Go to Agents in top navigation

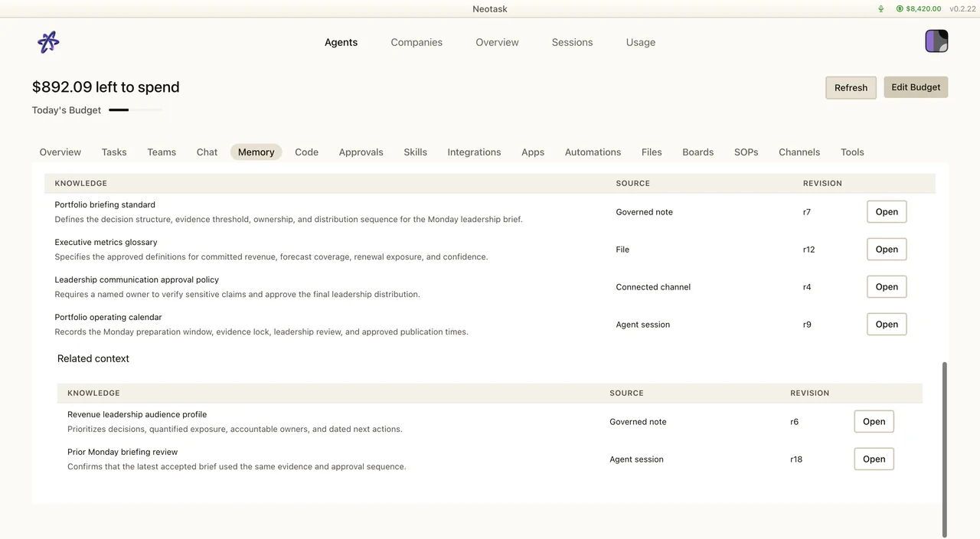tap(341, 42)
